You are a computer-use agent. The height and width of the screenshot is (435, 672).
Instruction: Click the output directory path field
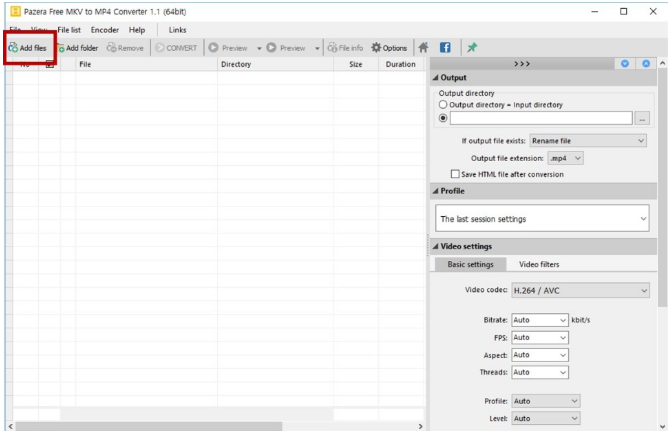pyautogui.click(x=541, y=118)
